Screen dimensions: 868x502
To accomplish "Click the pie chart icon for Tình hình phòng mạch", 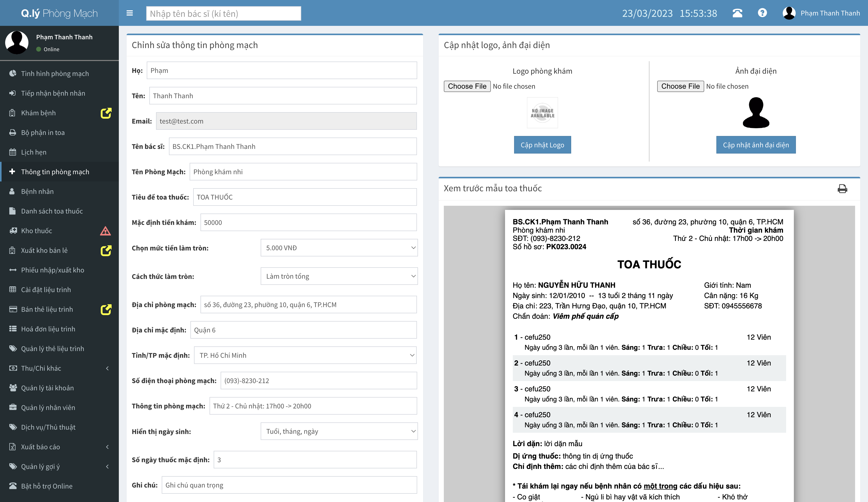I will pyautogui.click(x=13, y=73).
